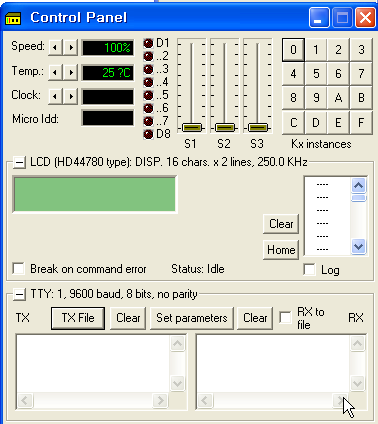Click keypad key 6

click(338, 74)
